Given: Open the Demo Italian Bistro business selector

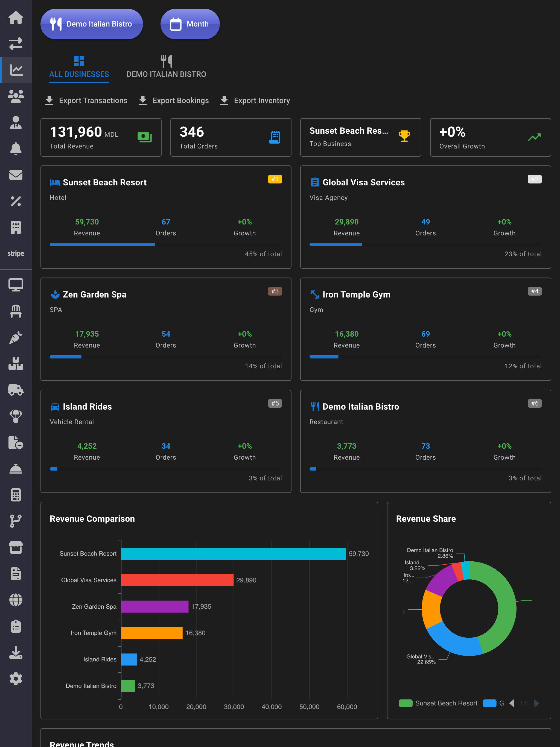Looking at the screenshot, I should [x=92, y=24].
